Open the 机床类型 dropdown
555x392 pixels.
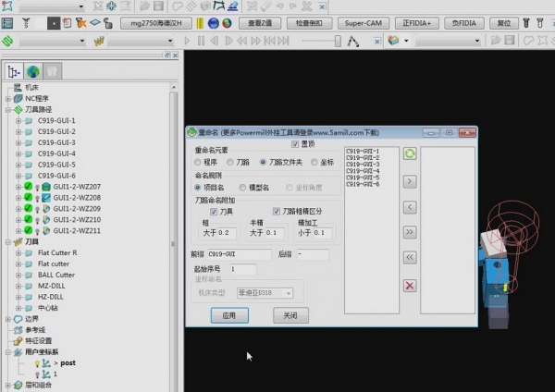click(x=265, y=293)
